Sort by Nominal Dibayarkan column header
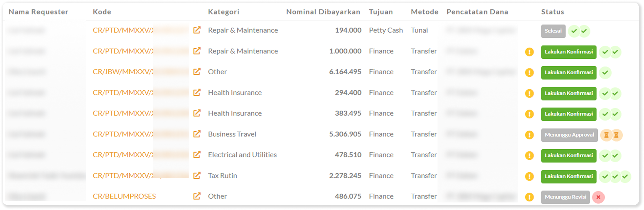 [323, 12]
